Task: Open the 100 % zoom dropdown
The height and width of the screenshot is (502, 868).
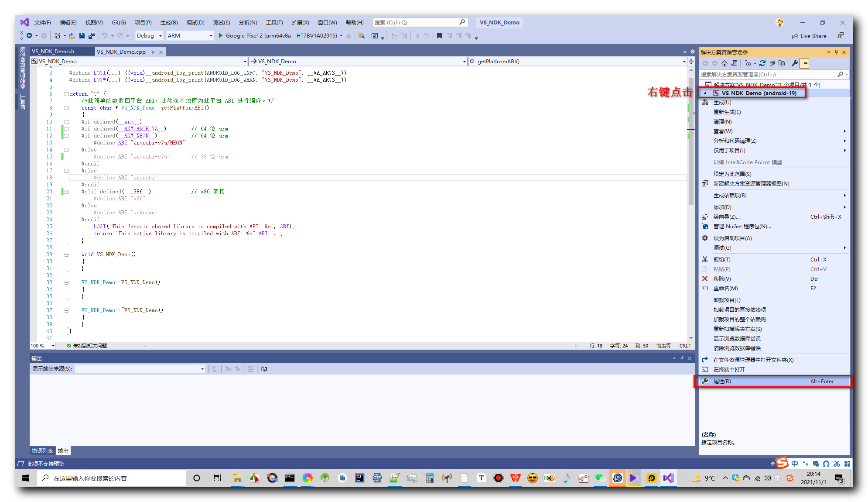Action: [x=43, y=346]
